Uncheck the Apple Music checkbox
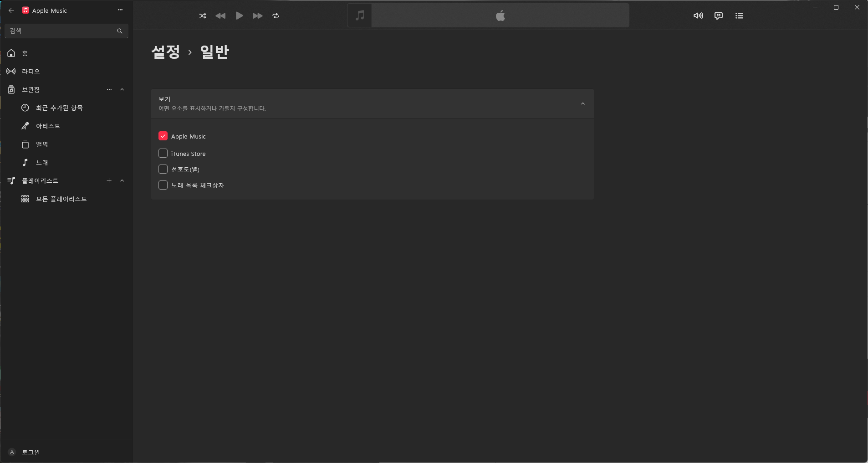Viewport: 868px width, 463px height. (163, 136)
